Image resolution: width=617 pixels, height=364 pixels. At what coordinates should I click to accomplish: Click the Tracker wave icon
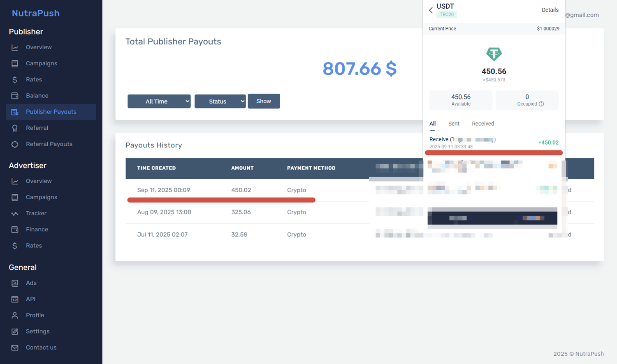tap(15, 214)
